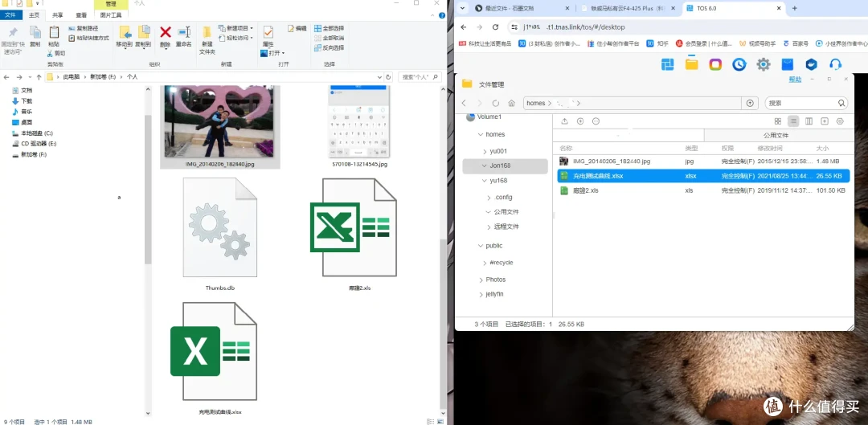Click Edit (编辑) in Explorer ribbon
This screenshot has width=868, height=425.
[297, 28]
